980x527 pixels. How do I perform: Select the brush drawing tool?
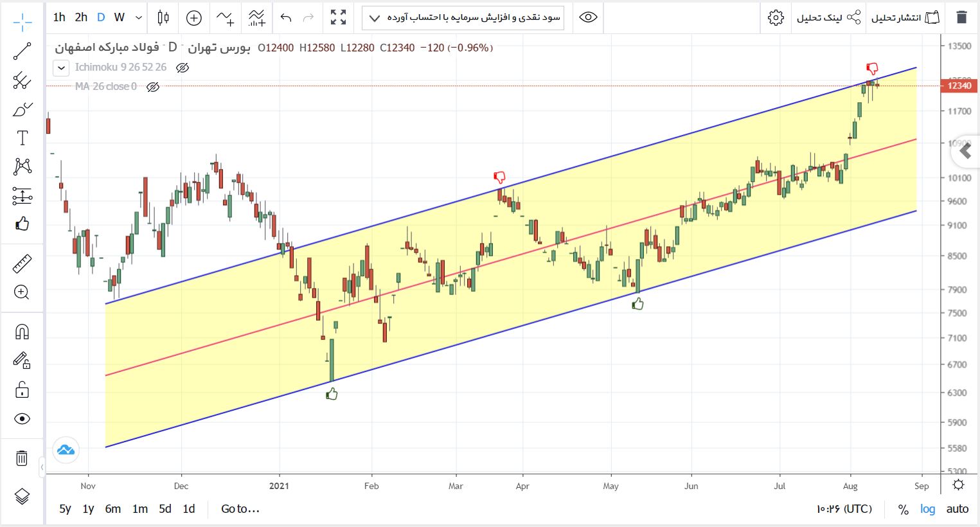tap(22, 109)
